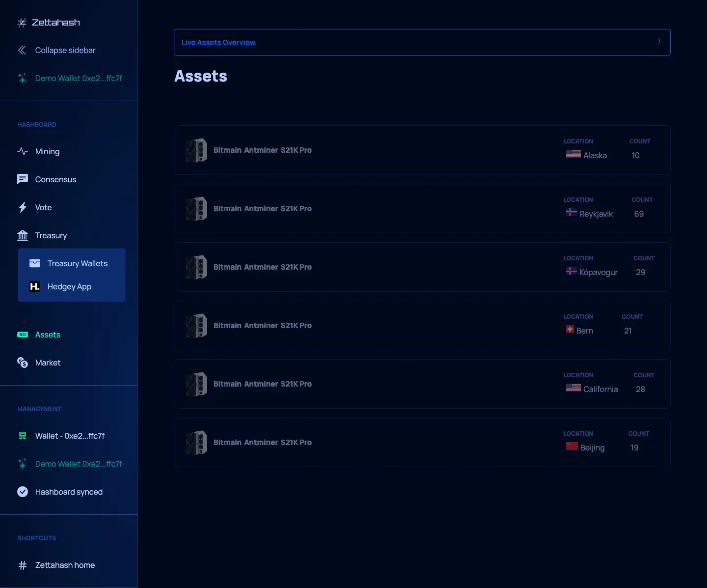Click the US flag next to California

[x=573, y=388]
